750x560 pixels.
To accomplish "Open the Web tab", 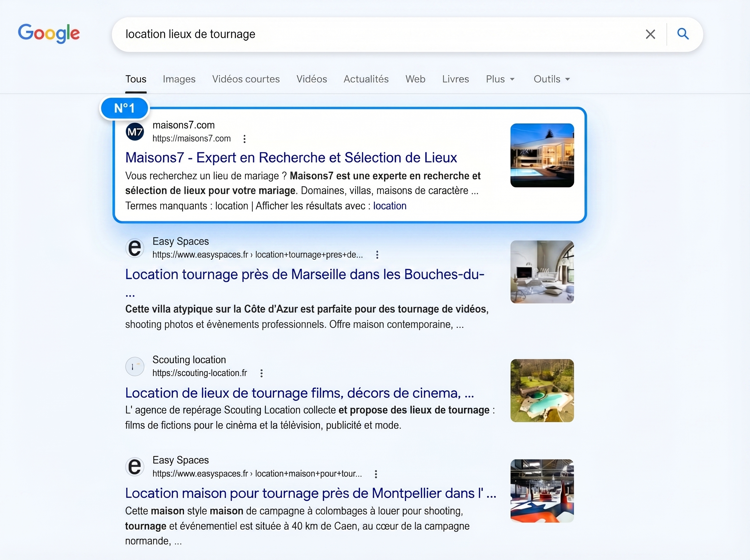I will 415,79.
